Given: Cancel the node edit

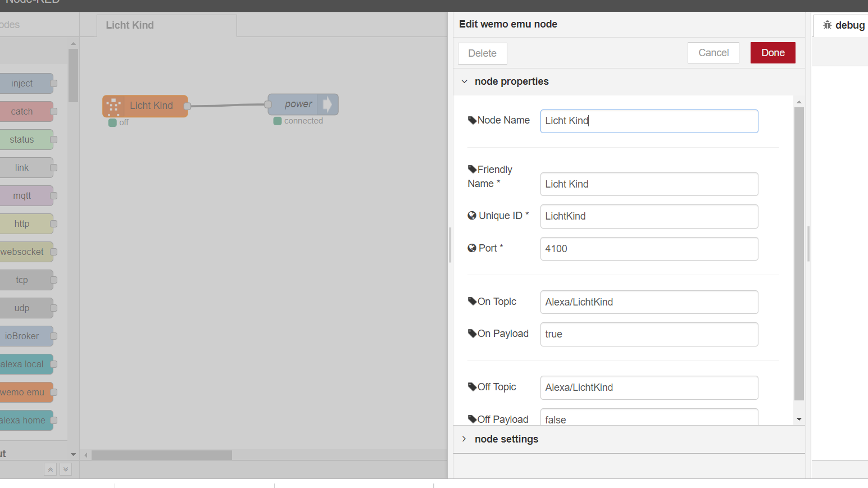Looking at the screenshot, I should (x=714, y=53).
